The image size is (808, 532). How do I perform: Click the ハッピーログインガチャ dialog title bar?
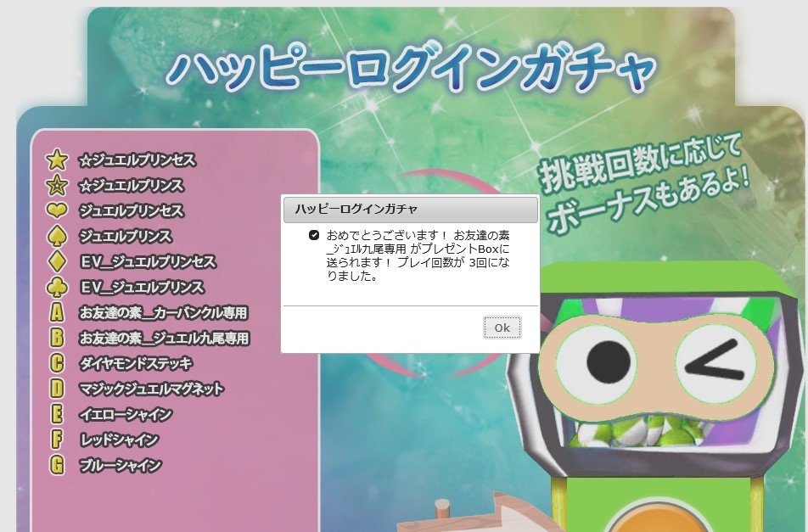pyautogui.click(x=409, y=209)
